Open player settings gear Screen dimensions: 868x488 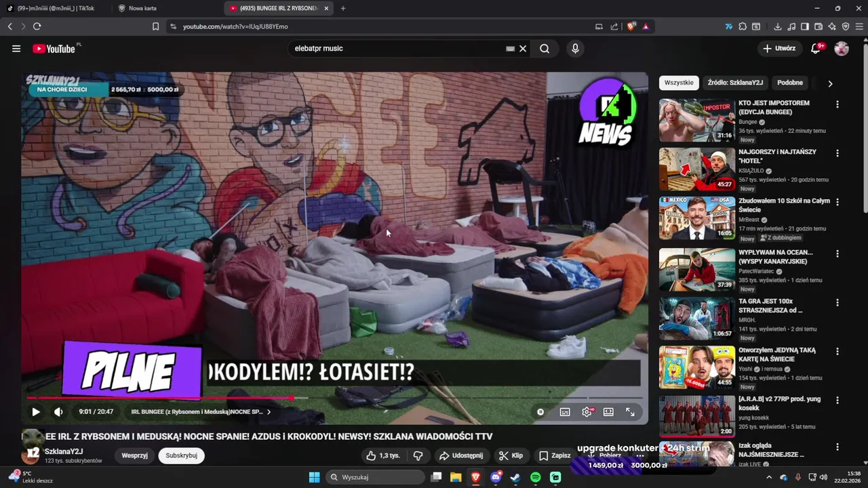pyautogui.click(x=587, y=411)
